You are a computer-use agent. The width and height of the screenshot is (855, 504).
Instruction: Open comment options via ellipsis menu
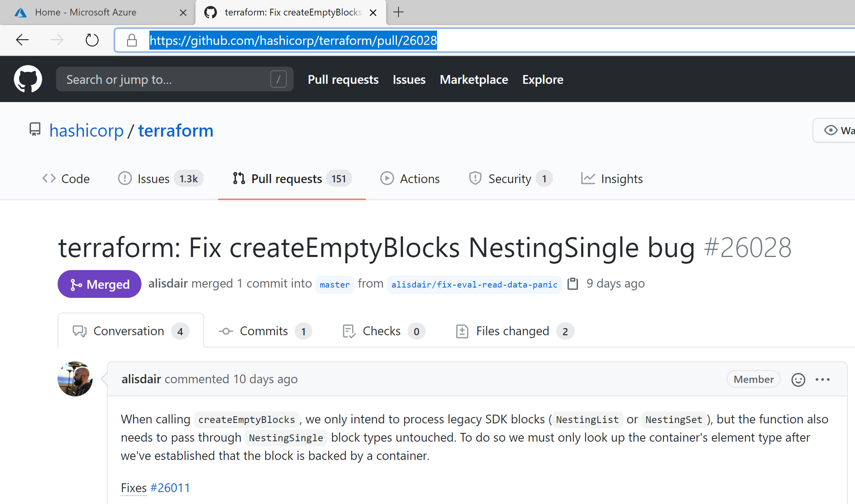pyautogui.click(x=823, y=380)
